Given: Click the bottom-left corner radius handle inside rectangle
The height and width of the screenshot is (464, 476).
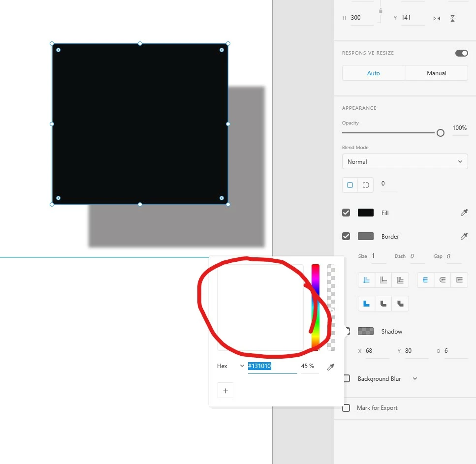Looking at the screenshot, I should coord(58,198).
